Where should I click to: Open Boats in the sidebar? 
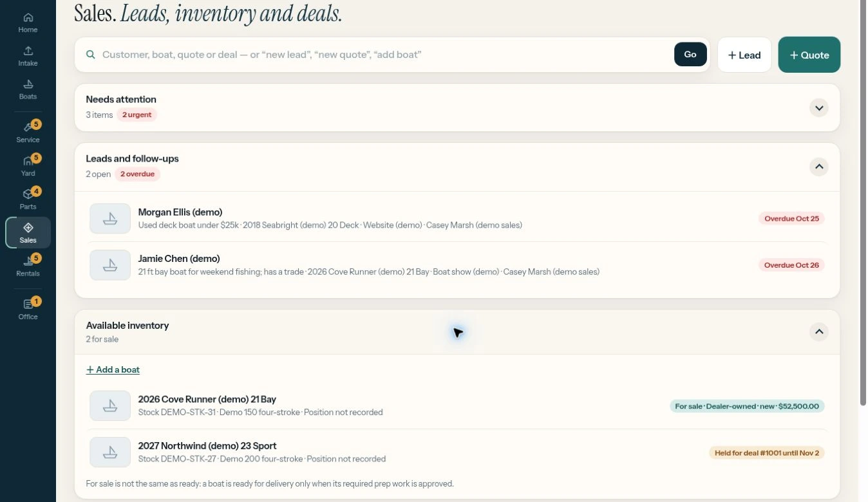(28, 89)
